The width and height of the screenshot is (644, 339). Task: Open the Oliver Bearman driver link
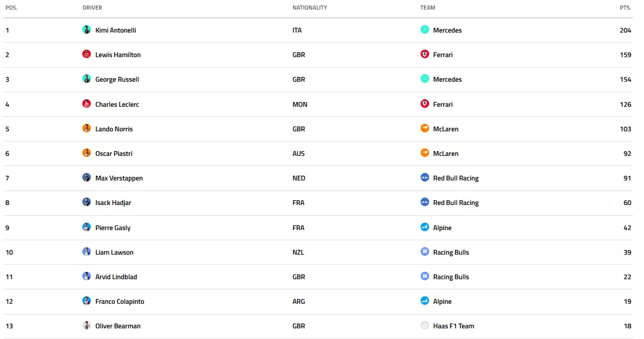click(118, 326)
